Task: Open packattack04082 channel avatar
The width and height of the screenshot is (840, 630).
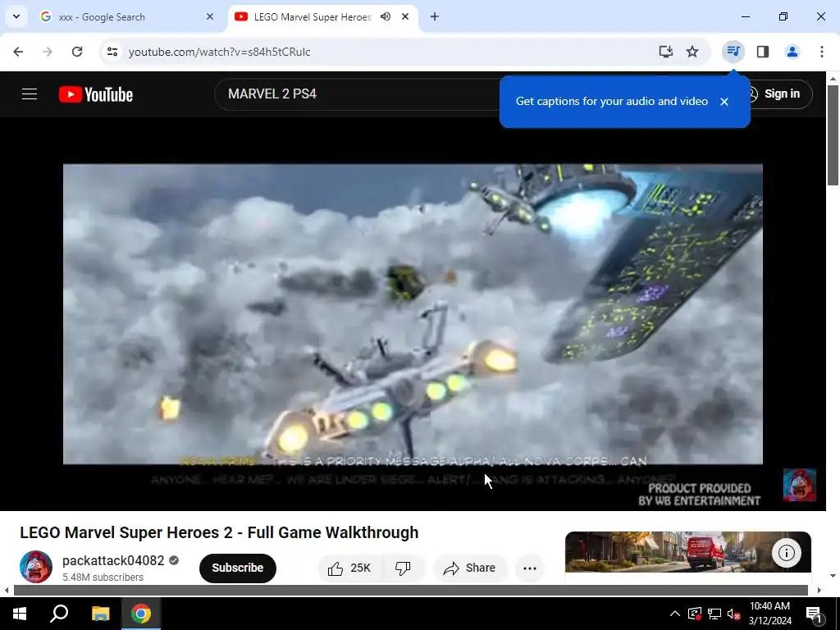Action: [x=36, y=567]
